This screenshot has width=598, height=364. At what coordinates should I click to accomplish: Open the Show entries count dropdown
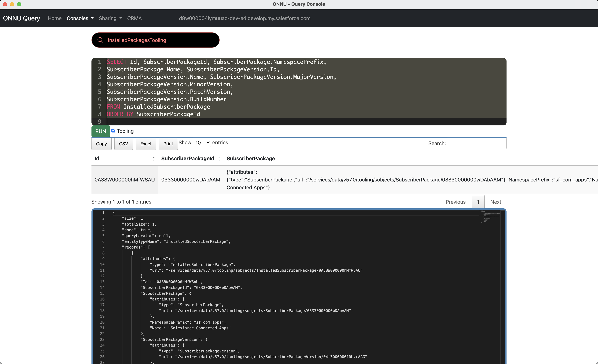[202, 143]
